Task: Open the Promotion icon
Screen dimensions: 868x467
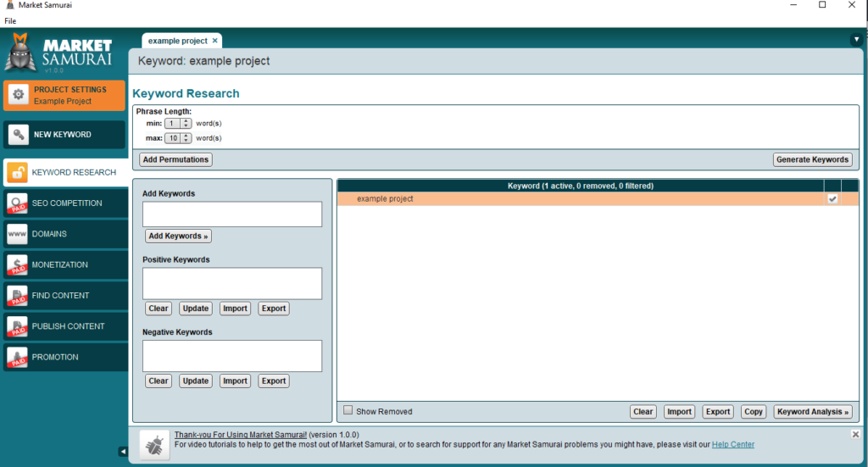Action: 17,358
